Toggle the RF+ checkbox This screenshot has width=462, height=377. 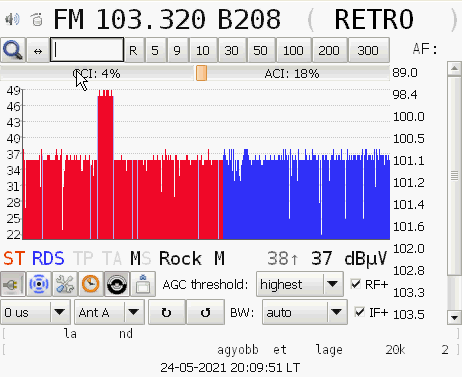click(x=356, y=284)
